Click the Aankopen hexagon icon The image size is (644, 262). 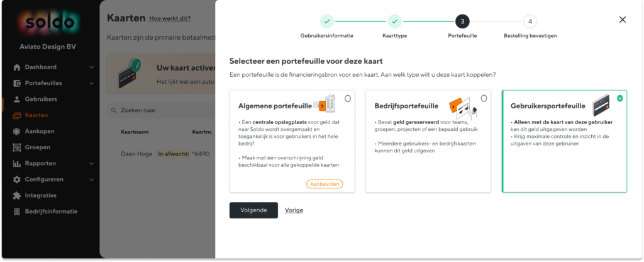[17, 132]
